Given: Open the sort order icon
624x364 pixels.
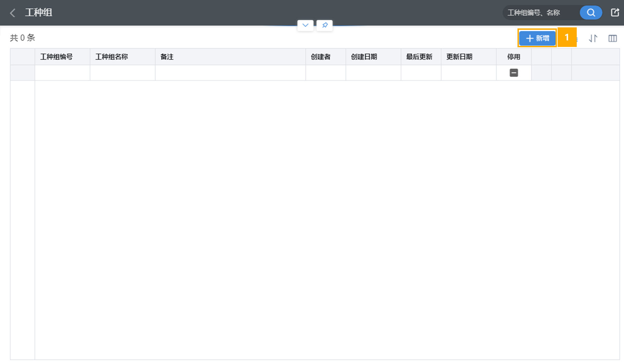Looking at the screenshot, I should click(x=593, y=38).
